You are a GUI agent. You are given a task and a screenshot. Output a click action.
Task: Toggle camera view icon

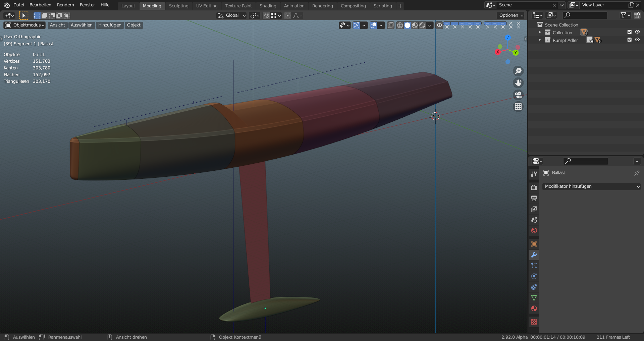pos(518,95)
